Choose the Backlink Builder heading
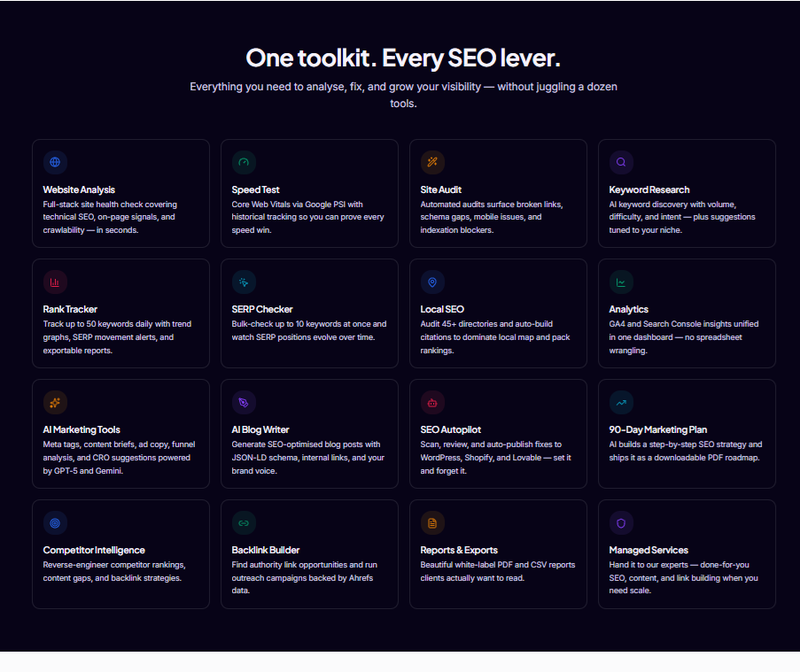Image resolution: width=800 pixels, height=672 pixels. [x=265, y=550]
